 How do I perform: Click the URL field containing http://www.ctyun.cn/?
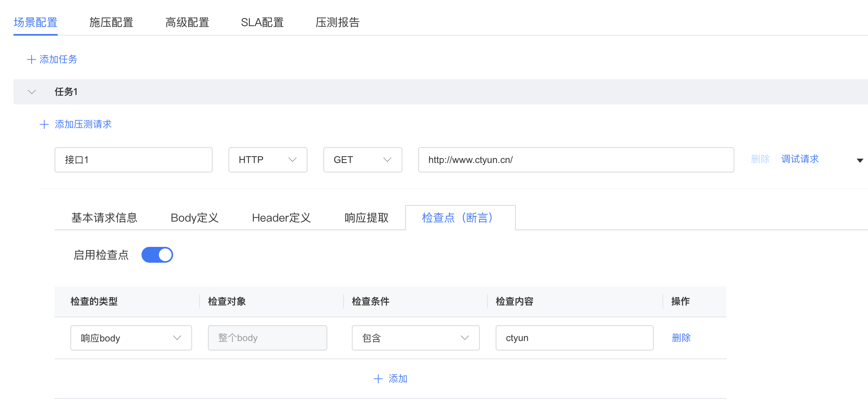[576, 160]
